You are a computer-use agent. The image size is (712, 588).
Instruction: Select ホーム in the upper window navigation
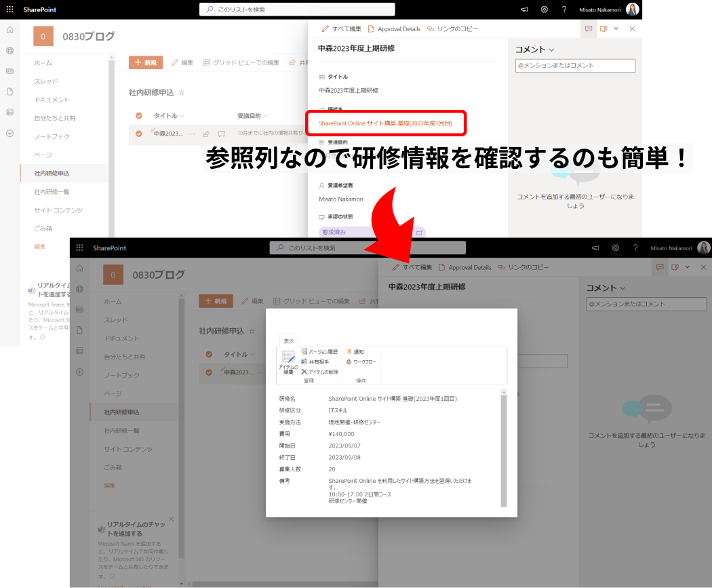43,63
